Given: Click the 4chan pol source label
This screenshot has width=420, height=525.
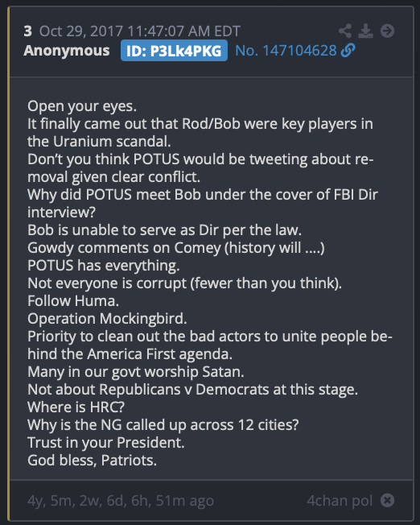Looking at the screenshot, I should (340, 501).
